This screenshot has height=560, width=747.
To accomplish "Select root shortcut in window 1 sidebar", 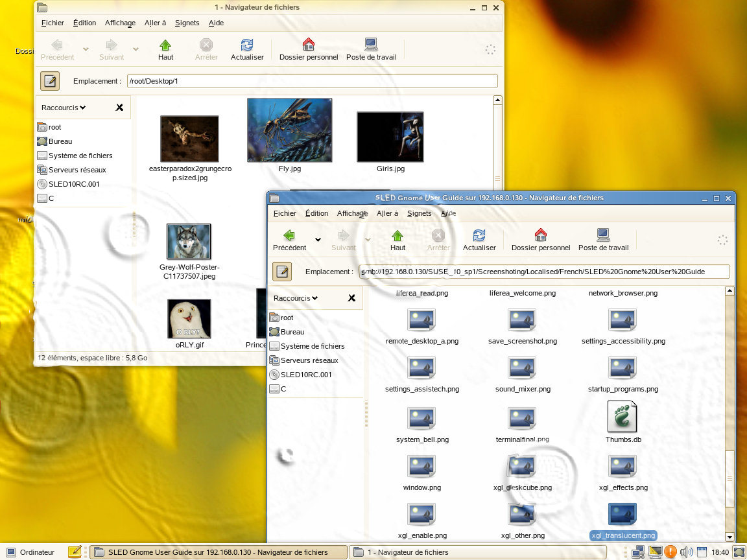I will 49,127.
